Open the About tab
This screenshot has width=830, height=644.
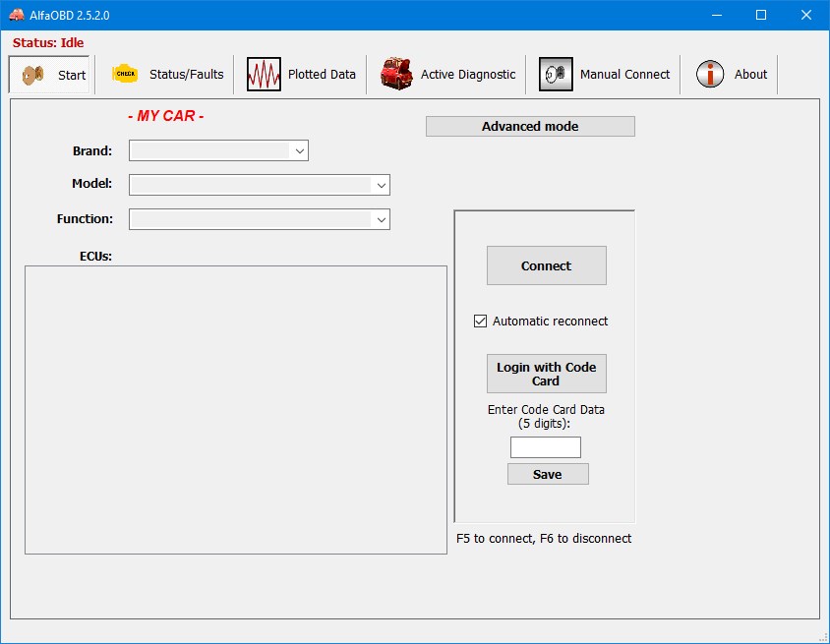click(731, 74)
